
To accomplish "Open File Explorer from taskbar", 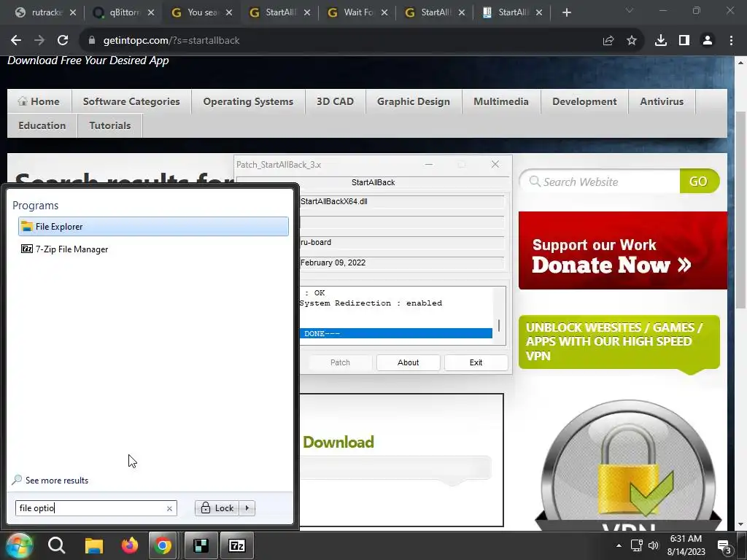I will pyautogui.click(x=94, y=545).
